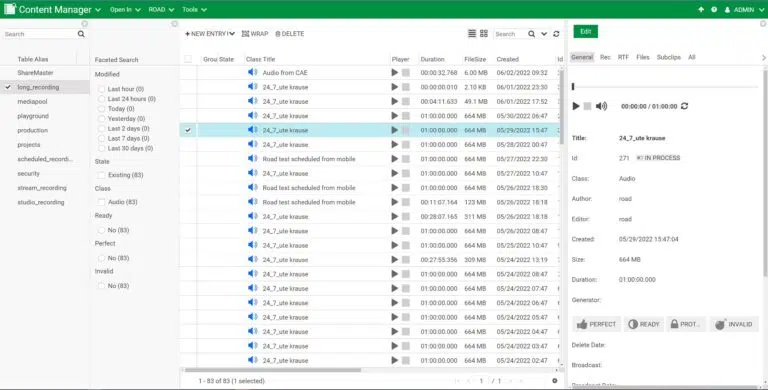Stop the Audio from CAE entry player
The height and width of the screenshot is (390, 768).
pyautogui.click(x=406, y=73)
